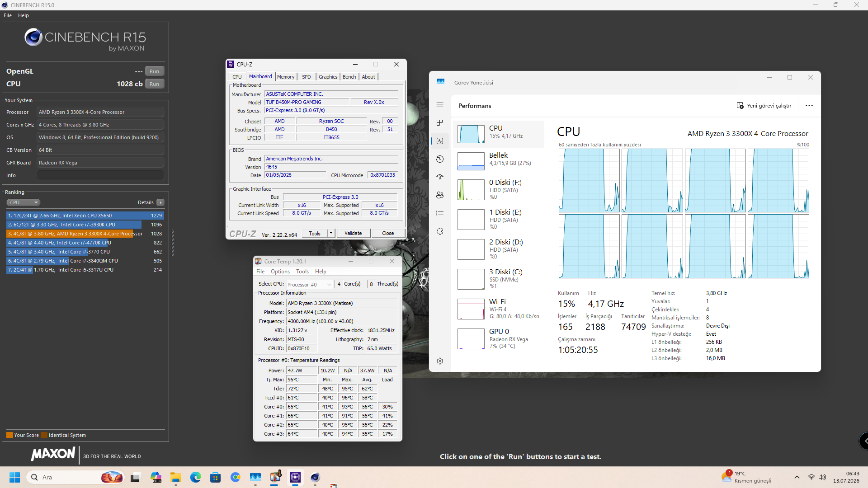Viewport: 868px width, 488px height.
Task: Open Services puzzle icon in Task Manager
Action: coord(440,231)
